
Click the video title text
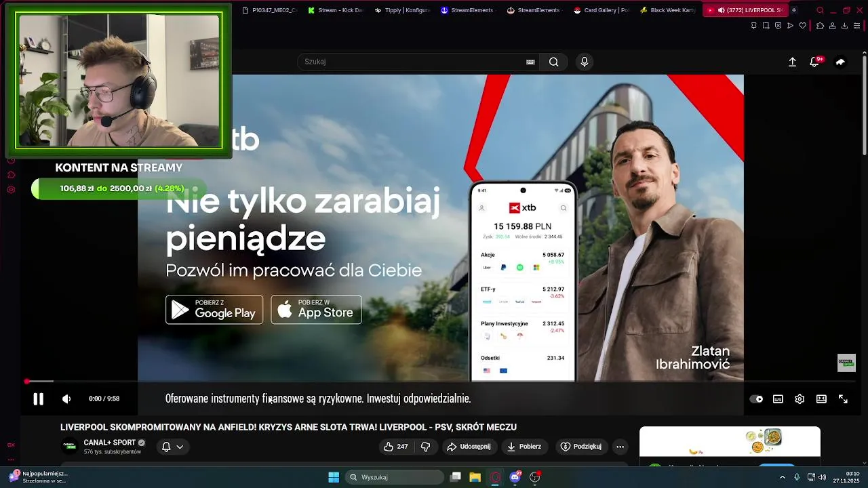pos(288,427)
